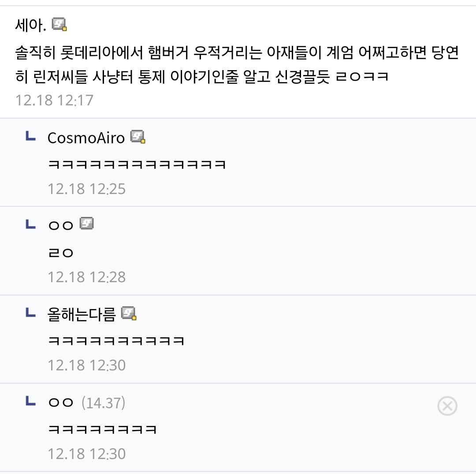Click the 12.18 12:17 timestamp

coord(55,100)
